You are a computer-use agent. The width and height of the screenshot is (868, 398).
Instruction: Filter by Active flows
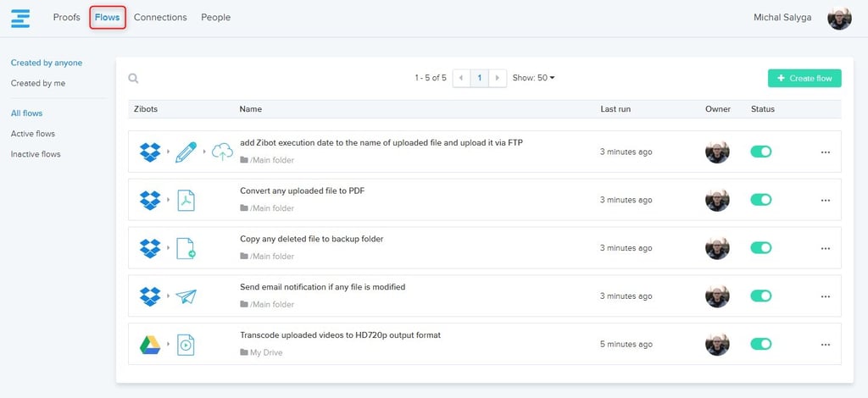point(33,134)
